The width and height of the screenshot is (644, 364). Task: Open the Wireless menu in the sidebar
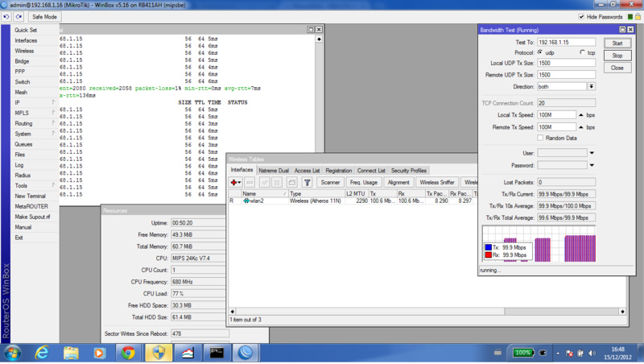24,51
